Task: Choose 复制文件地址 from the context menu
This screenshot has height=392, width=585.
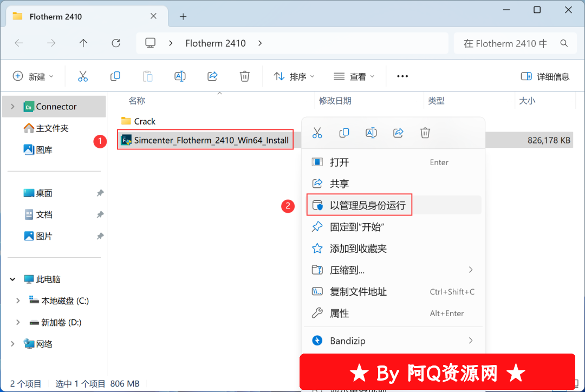Action: pos(393,292)
